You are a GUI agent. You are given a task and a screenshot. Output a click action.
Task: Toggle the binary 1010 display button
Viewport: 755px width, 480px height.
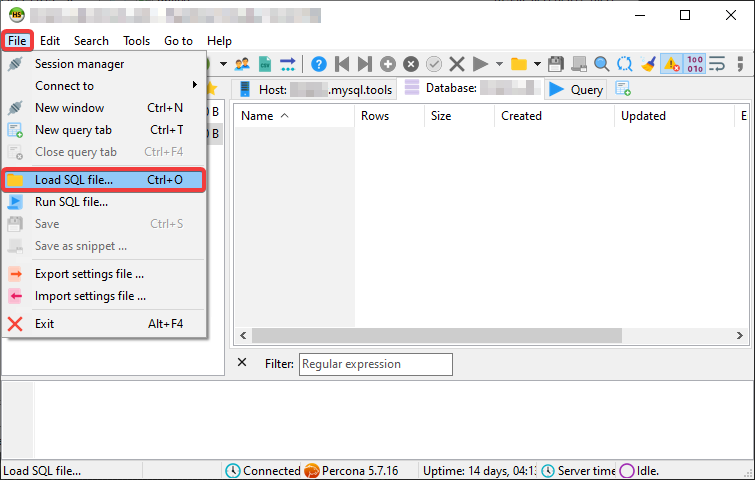click(x=695, y=64)
